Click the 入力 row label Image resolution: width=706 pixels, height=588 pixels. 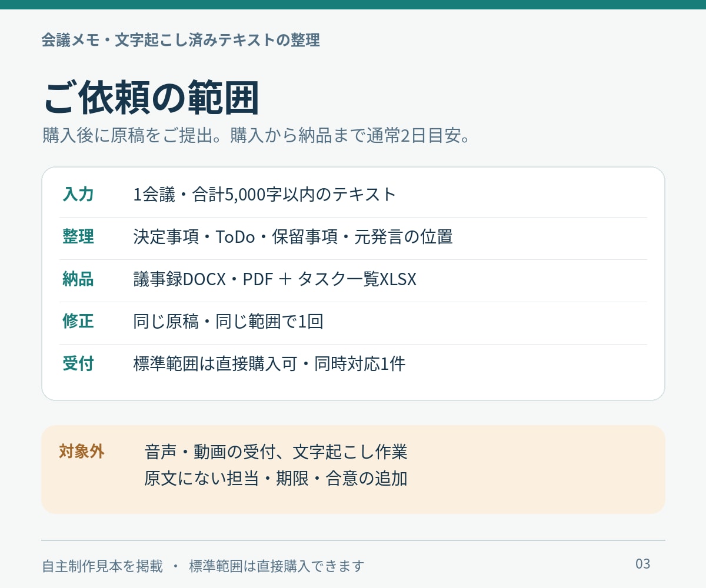click(x=78, y=195)
